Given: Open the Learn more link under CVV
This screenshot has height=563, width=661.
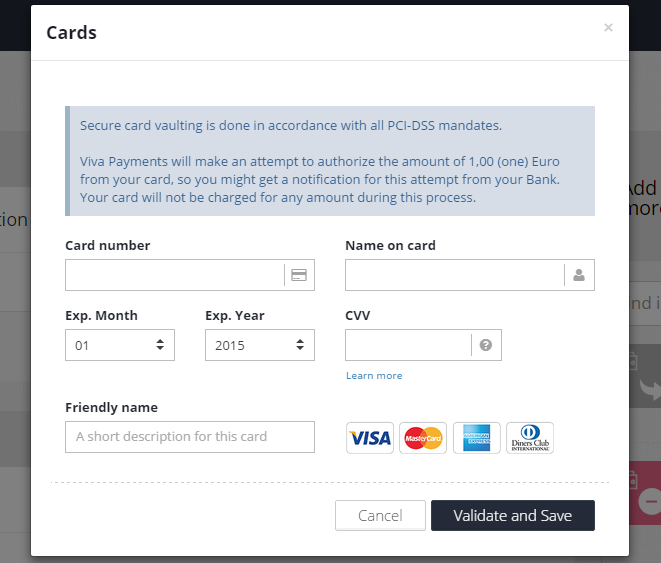Looking at the screenshot, I should tap(374, 375).
